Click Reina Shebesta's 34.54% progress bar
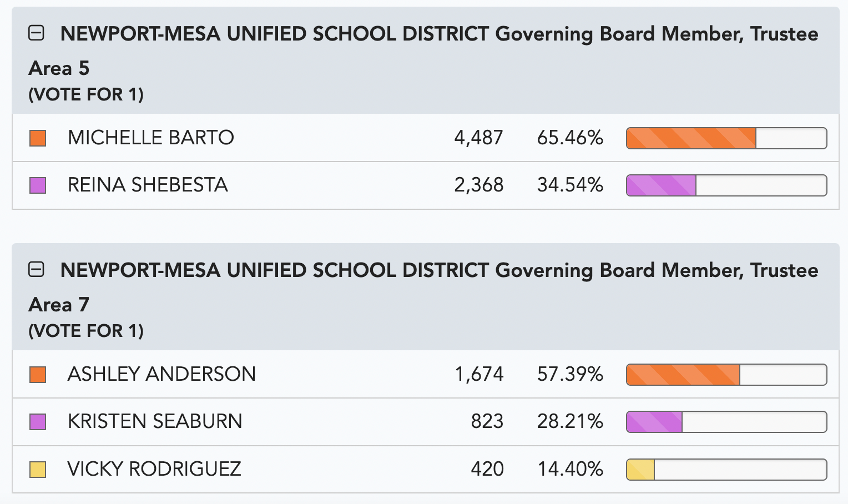 (726, 185)
